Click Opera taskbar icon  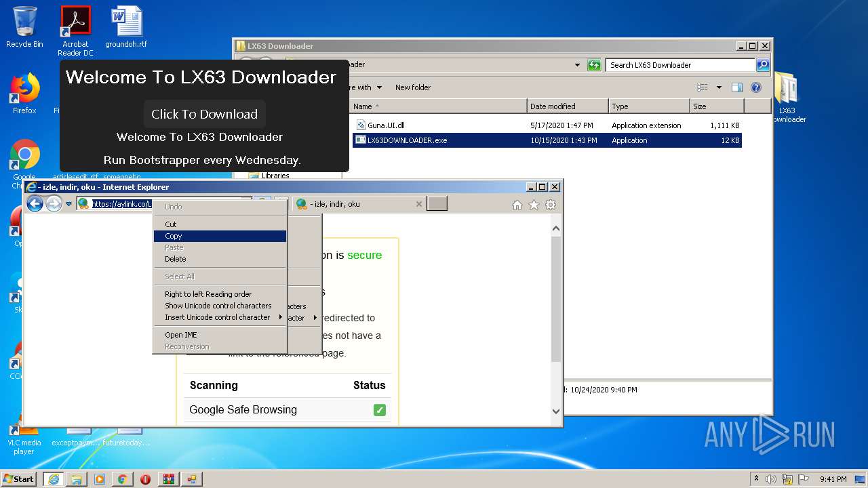pyautogui.click(x=145, y=479)
